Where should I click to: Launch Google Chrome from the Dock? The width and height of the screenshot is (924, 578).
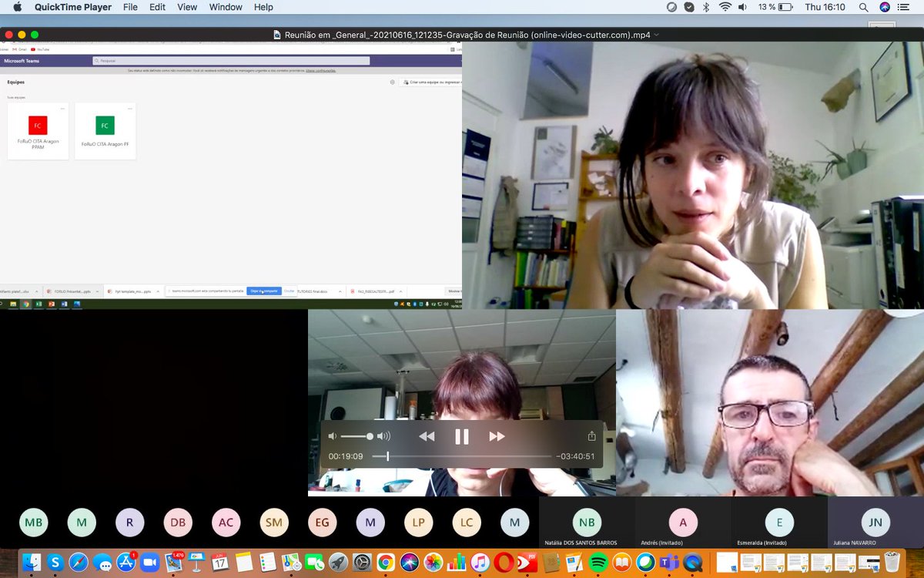386,562
